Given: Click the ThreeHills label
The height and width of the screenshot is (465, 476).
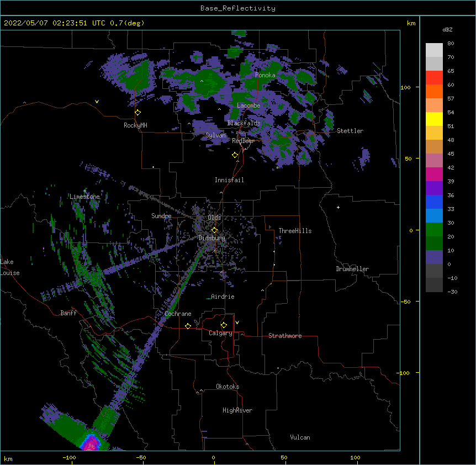Looking at the screenshot, I should click(x=295, y=231).
